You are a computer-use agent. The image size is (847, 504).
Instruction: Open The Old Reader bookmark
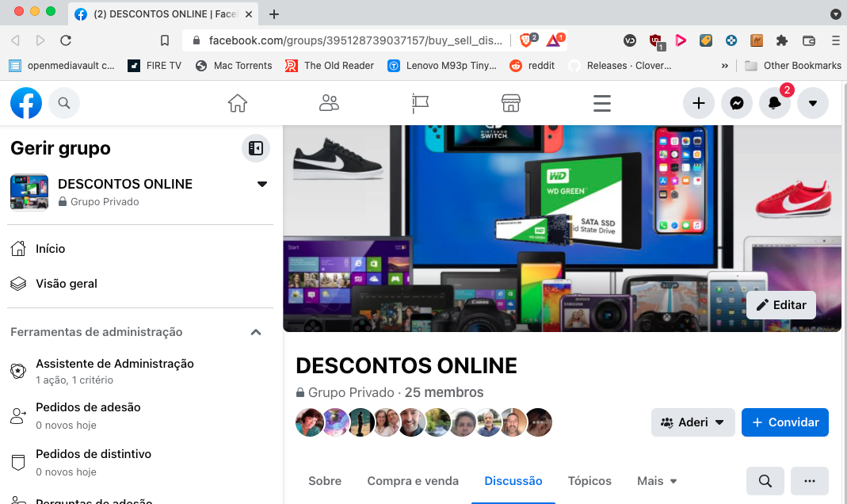(330, 65)
